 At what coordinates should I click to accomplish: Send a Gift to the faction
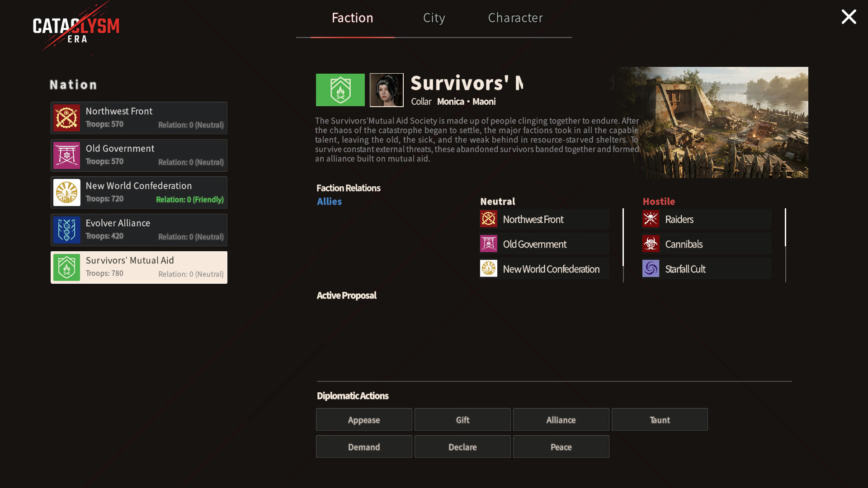point(462,419)
